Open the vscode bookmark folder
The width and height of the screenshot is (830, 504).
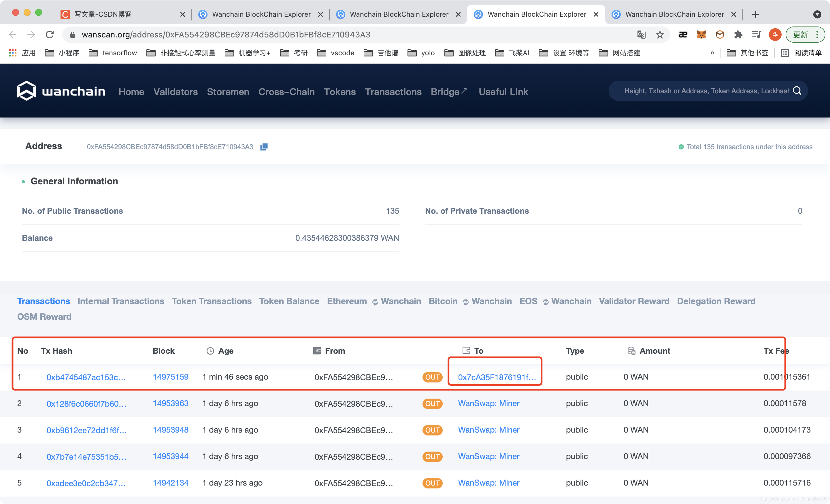tap(335, 53)
